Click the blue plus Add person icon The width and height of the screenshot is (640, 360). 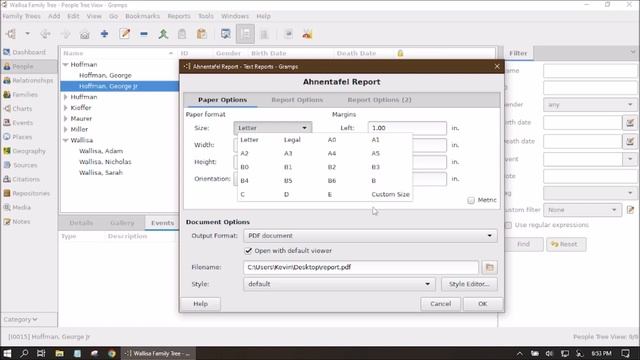[104, 34]
